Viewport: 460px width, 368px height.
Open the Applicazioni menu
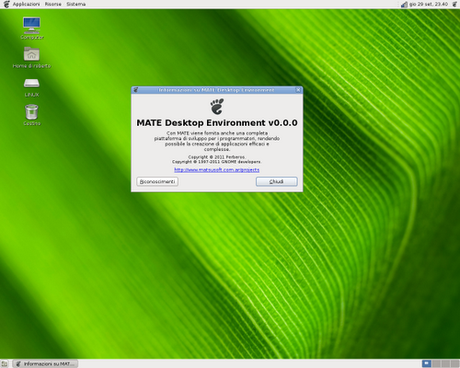26,4
